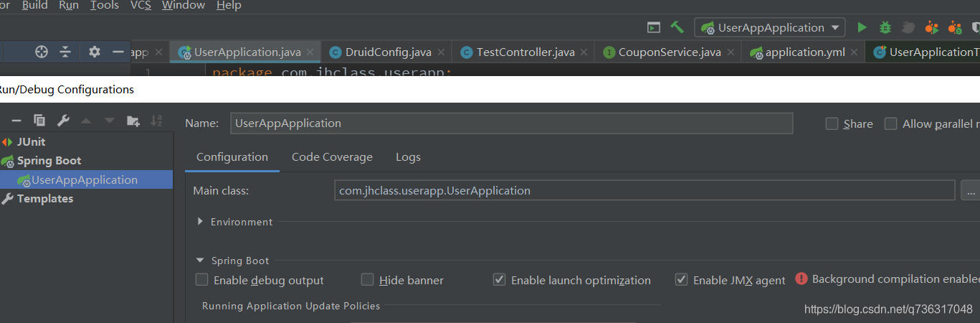Browse main class with the ellipsis button

(970, 191)
